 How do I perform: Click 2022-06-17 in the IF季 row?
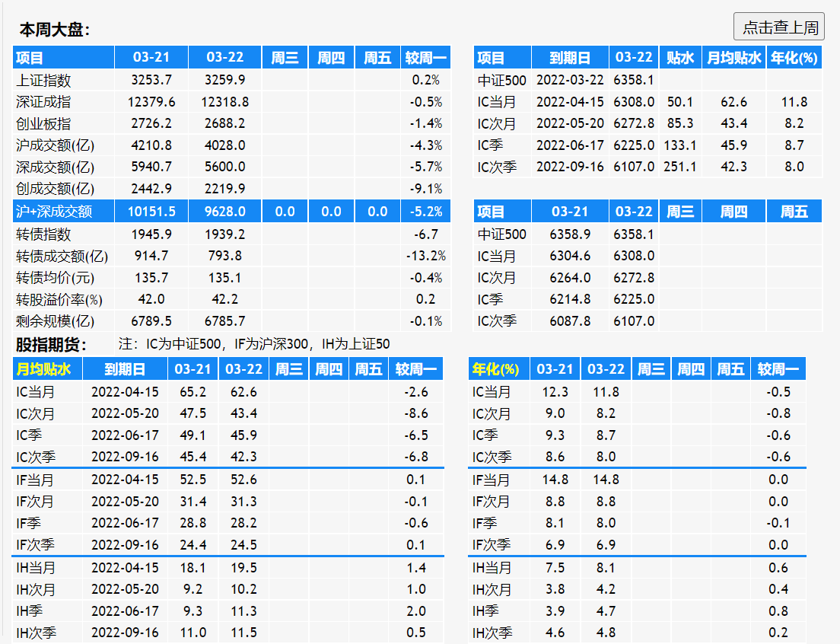click(x=125, y=523)
